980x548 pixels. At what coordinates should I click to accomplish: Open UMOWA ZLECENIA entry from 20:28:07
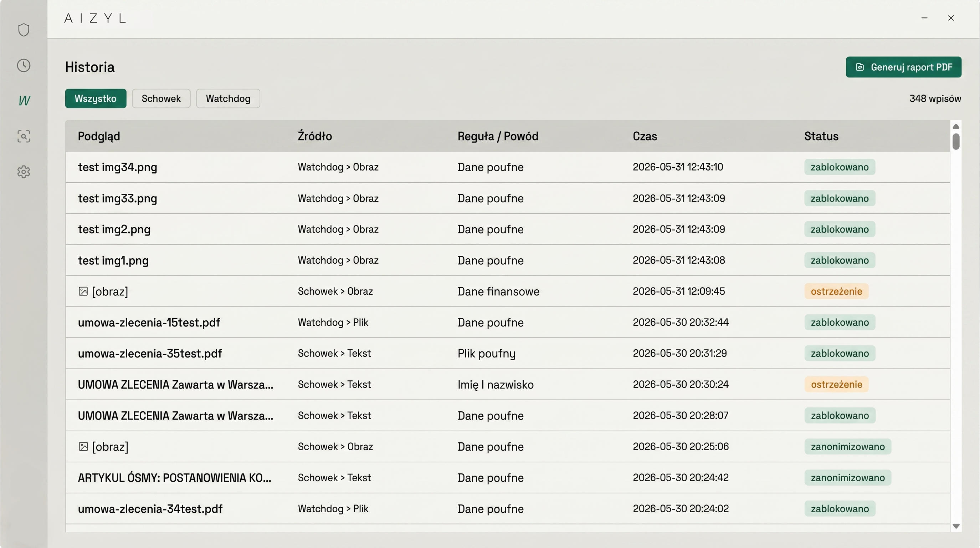pos(175,416)
